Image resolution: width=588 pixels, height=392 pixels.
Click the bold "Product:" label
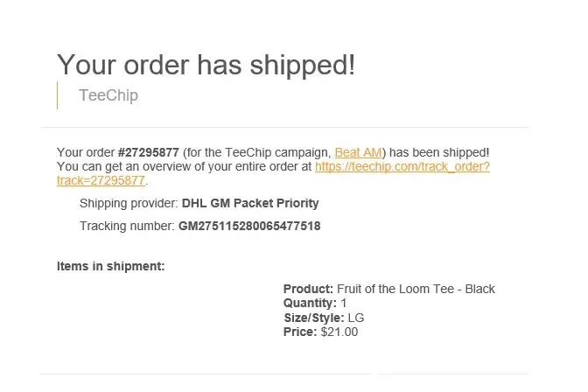point(308,289)
